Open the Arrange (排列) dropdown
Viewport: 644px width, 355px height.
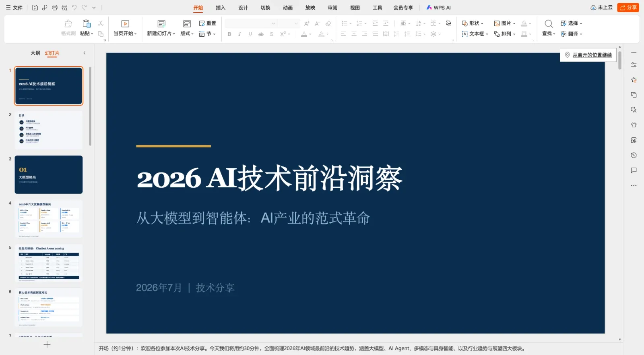click(x=505, y=34)
